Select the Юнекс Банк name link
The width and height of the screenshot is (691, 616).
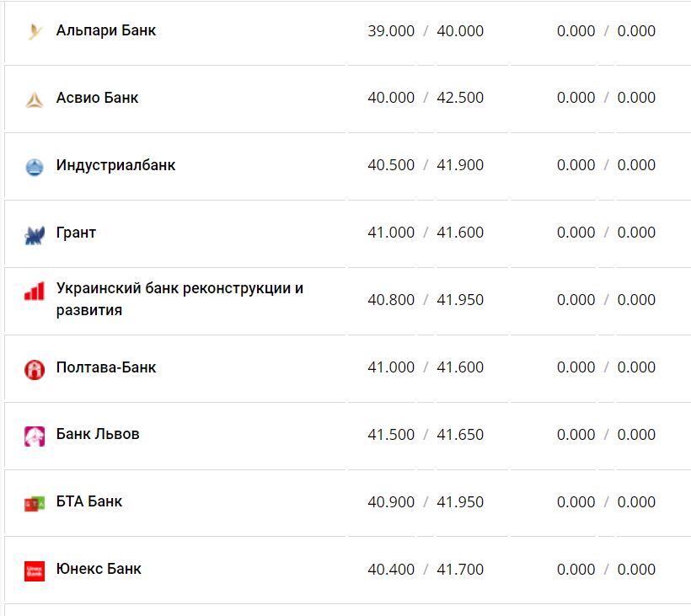point(99,569)
